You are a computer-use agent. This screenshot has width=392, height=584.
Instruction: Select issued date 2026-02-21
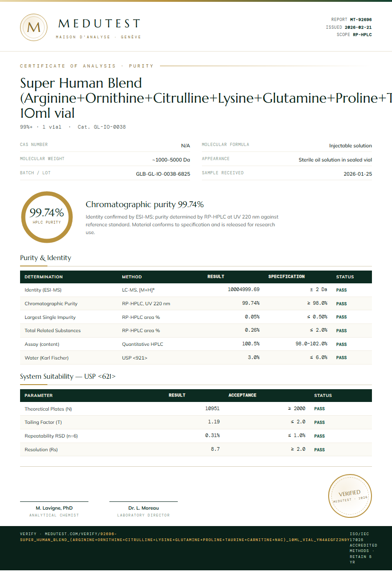[x=358, y=27]
